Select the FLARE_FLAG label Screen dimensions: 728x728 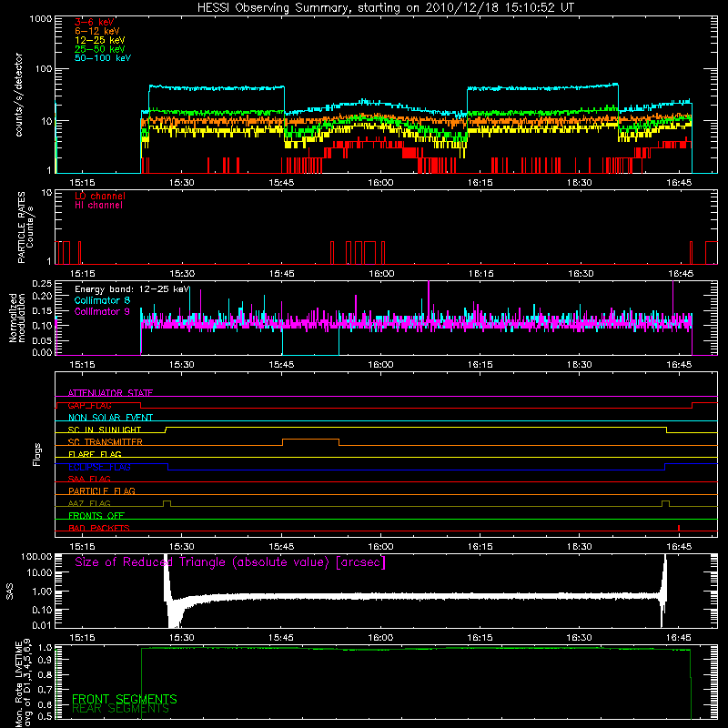[x=95, y=454]
